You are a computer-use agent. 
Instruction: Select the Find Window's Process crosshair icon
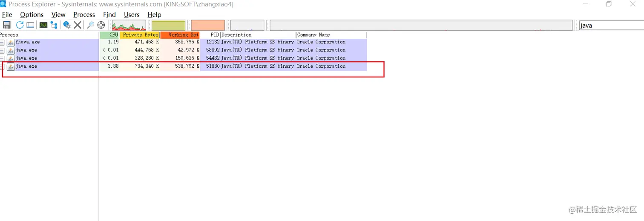101,25
